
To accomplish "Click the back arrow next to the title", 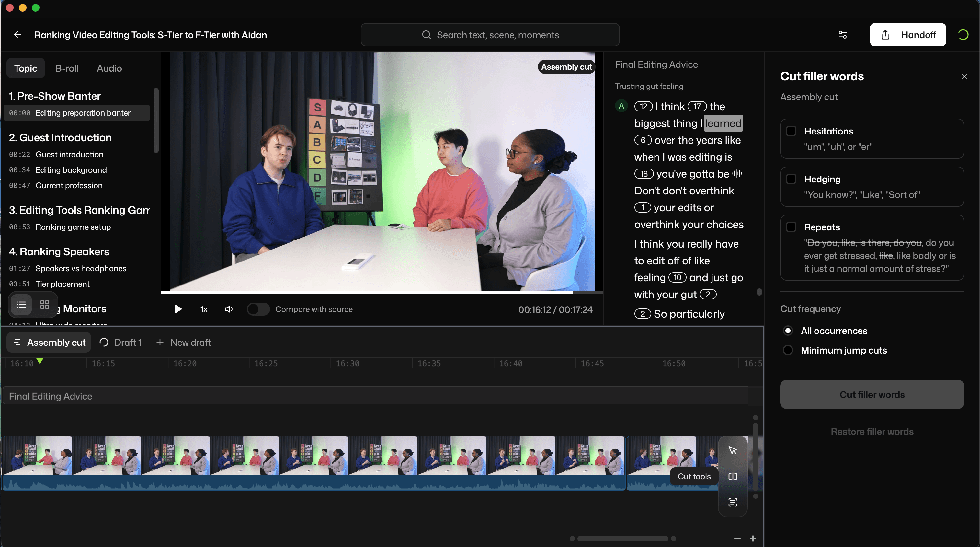I will click(x=17, y=35).
